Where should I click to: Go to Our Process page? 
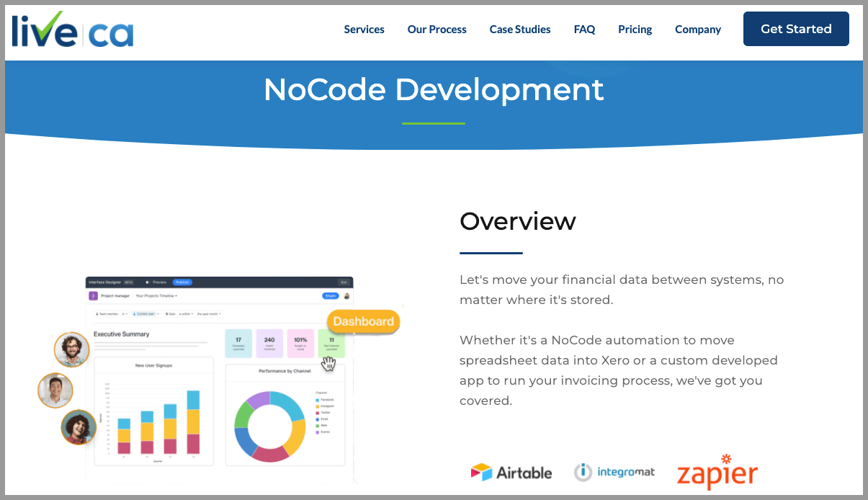pyautogui.click(x=437, y=30)
